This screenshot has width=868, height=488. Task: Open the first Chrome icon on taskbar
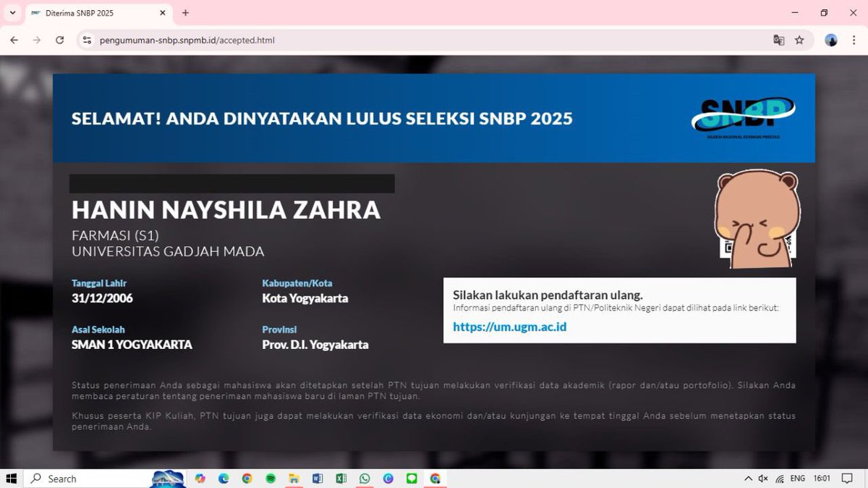247,479
